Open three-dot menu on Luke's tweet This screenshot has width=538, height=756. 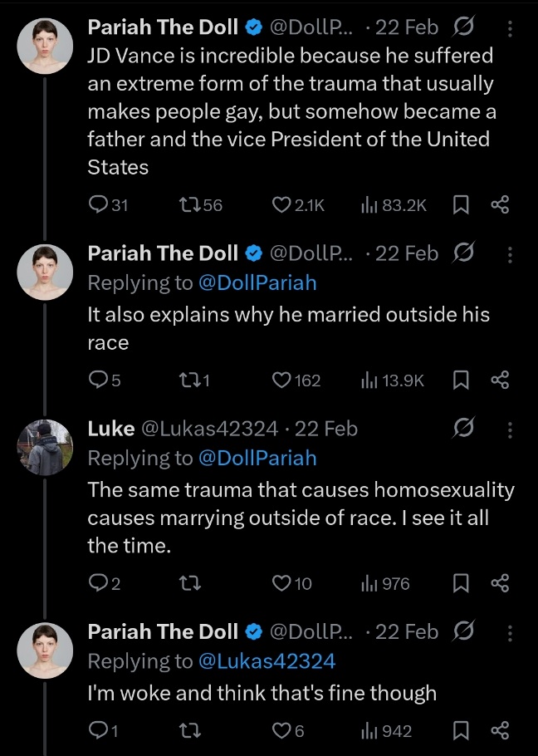pyautogui.click(x=509, y=429)
